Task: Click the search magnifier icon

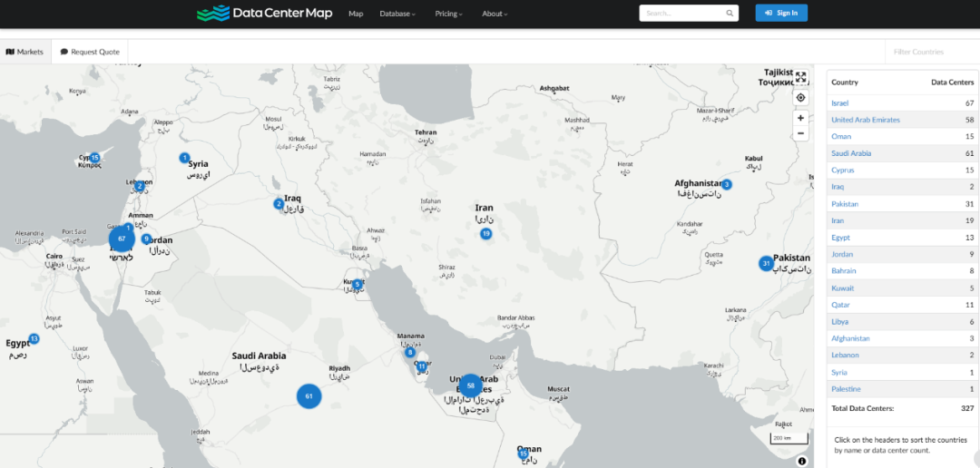Action: pyautogui.click(x=730, y=13)
